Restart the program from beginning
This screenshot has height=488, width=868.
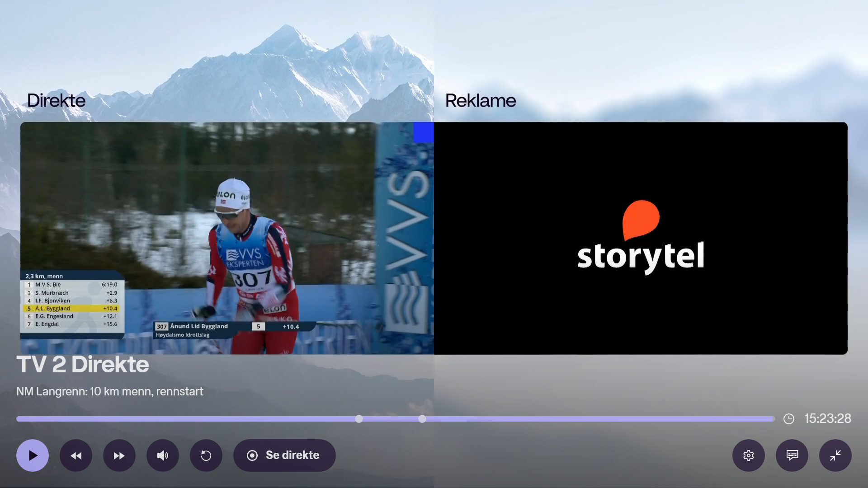206,455
